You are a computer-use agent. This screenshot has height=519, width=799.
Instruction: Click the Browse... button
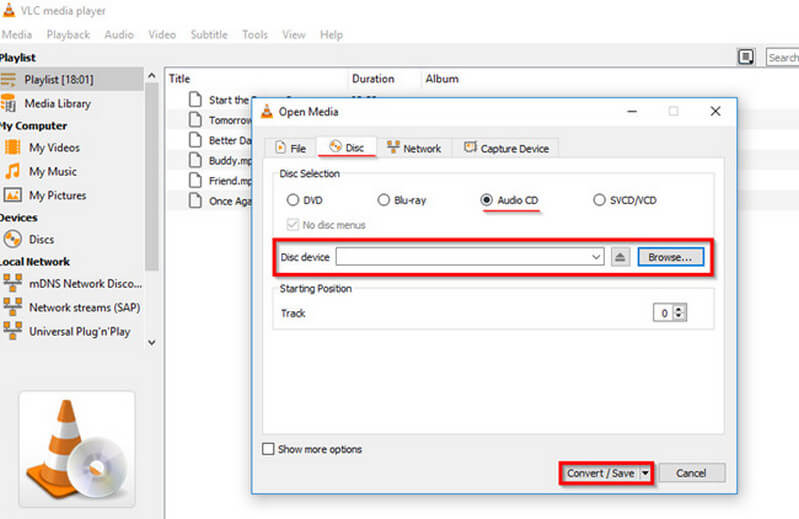(671, 257)
